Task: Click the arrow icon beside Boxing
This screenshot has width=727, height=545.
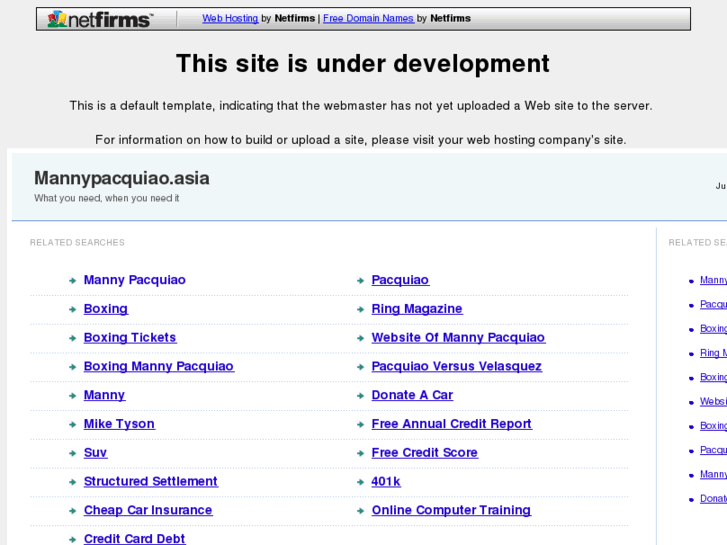Action: point(72,309)
